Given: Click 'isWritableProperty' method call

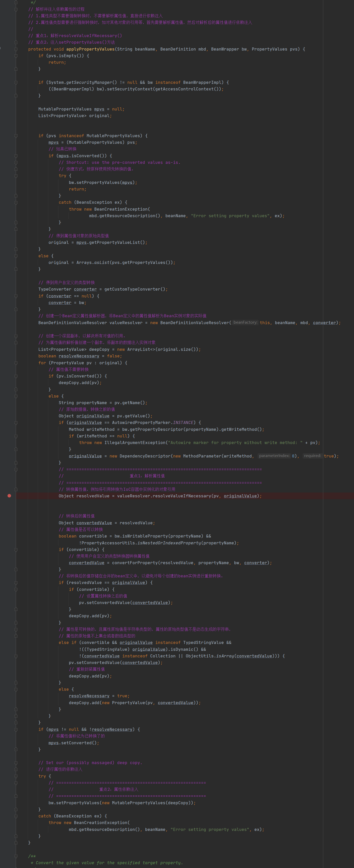Looking at the screenshot, I should click(145, 536).
